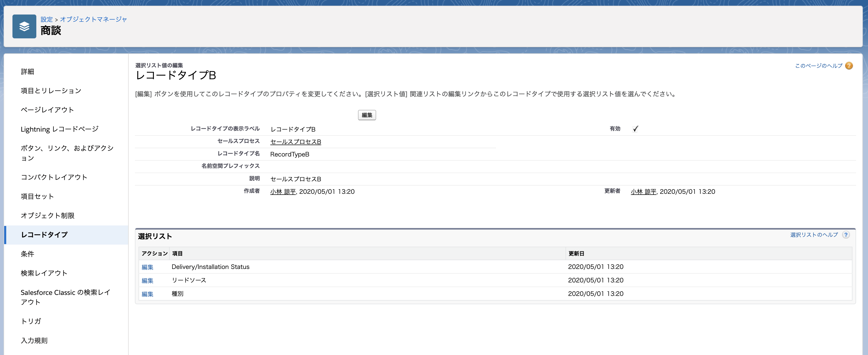
Task: Edit the リードソース picklist values
Action: click(x=148, y=280)
